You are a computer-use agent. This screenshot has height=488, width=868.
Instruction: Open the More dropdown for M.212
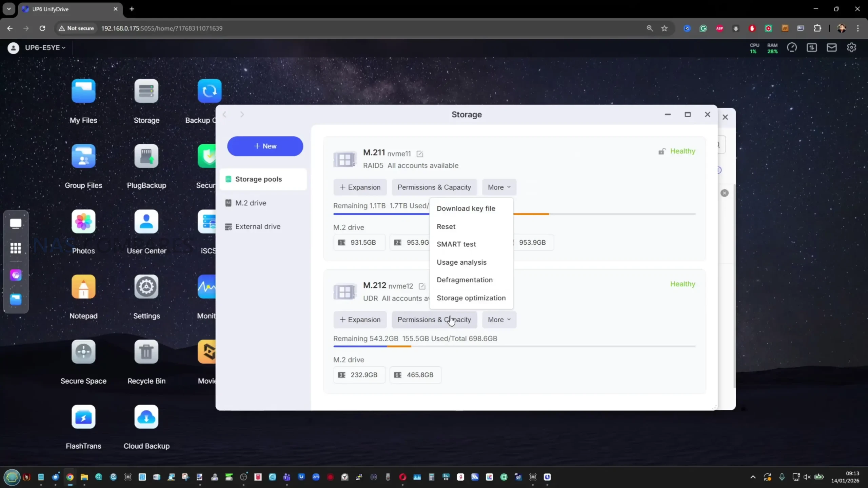pos(499,320)
